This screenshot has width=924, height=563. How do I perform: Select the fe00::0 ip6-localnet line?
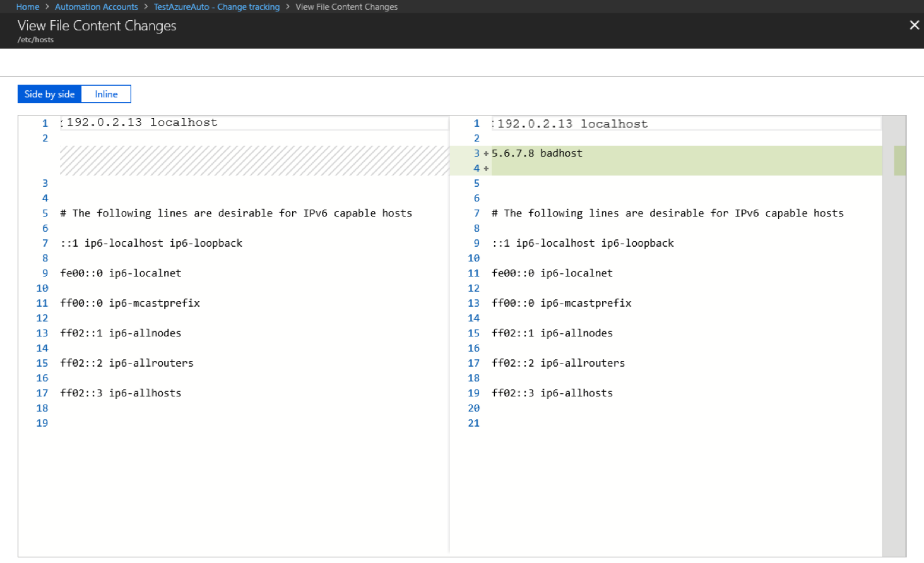(119, 273)
